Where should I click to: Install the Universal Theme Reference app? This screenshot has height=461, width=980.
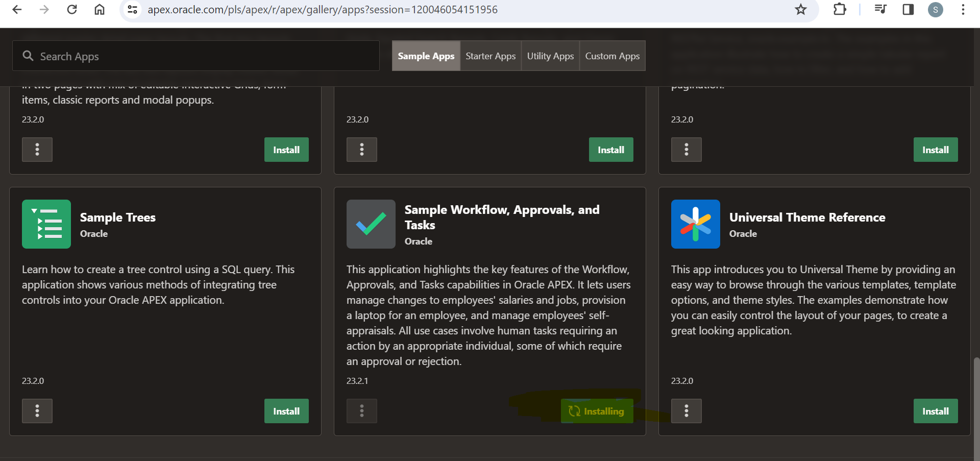[936, 411]
